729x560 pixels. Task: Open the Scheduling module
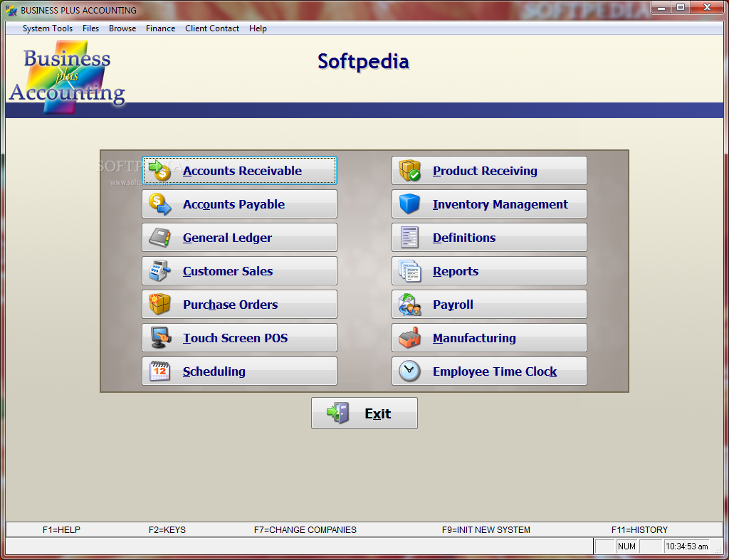pos(239,371)
